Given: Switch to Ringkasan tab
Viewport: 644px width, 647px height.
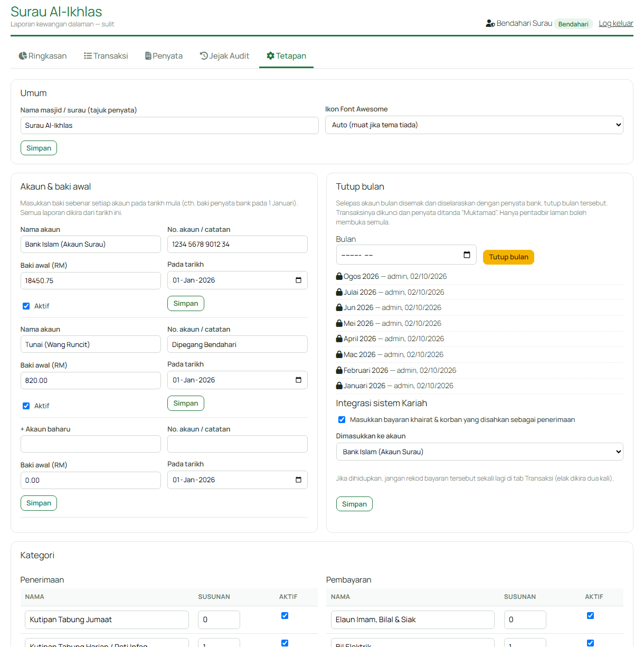Looking at the screenshot, I should (43, 55).
